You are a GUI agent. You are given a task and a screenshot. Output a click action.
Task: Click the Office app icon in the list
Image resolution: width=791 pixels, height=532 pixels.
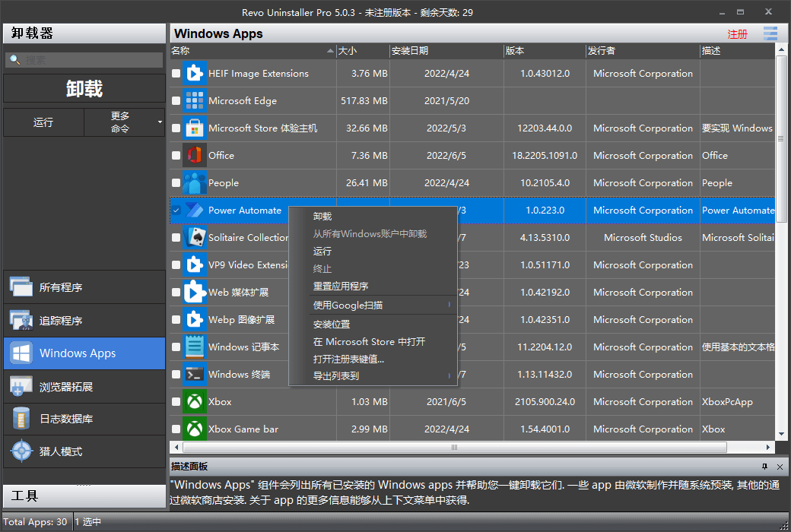coord(194,155)
